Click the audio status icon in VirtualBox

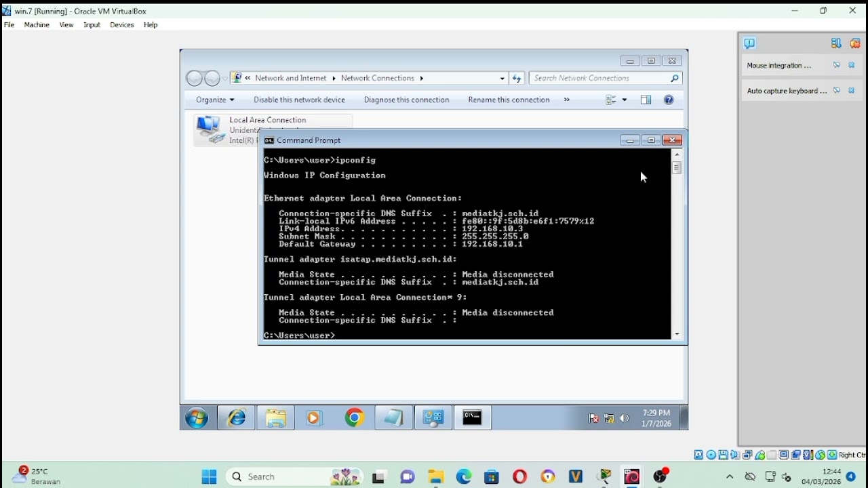click(736, 455)
